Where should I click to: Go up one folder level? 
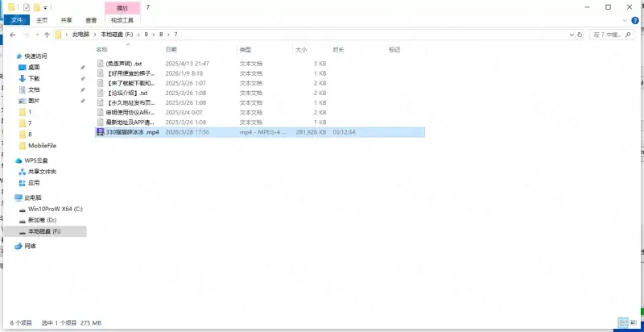coord(47,35)
